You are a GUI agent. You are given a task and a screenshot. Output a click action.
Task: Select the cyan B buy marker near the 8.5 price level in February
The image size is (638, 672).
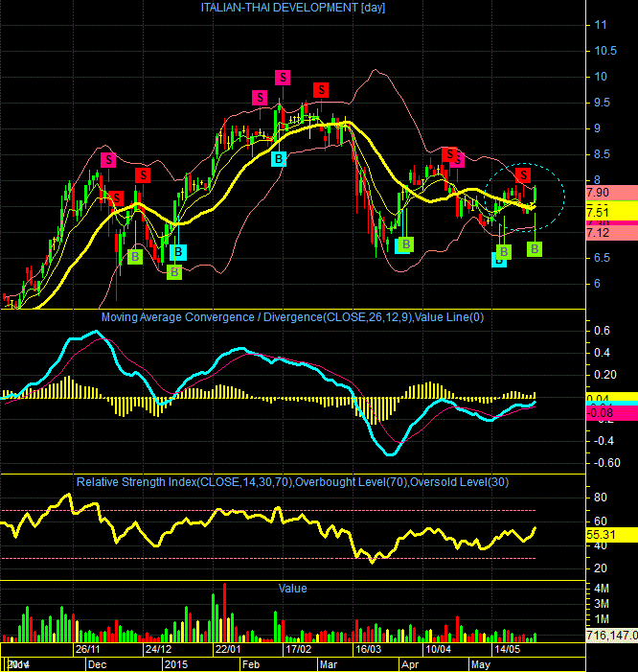point(279,159)
